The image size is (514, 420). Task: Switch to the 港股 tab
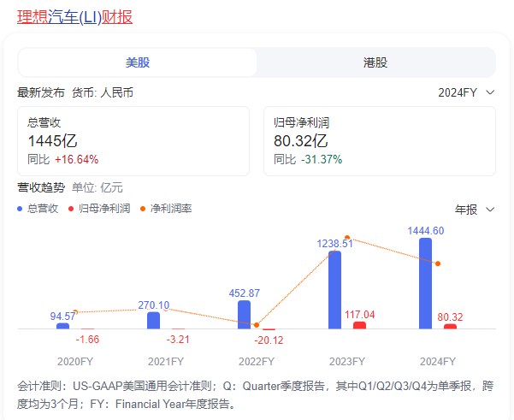375,62
